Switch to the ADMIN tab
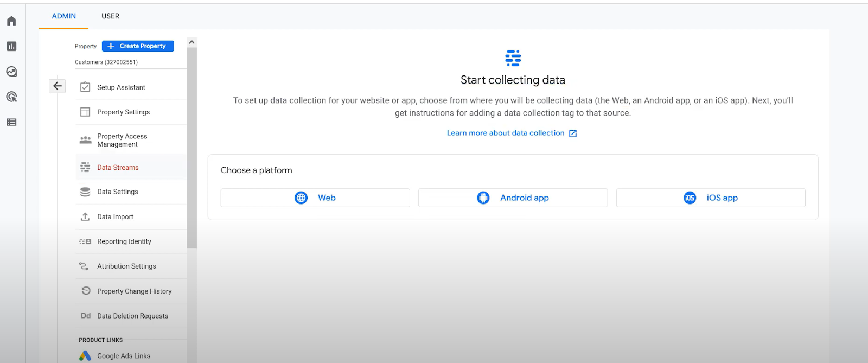This screenshot has height=363, width=868. click(63, 16)
